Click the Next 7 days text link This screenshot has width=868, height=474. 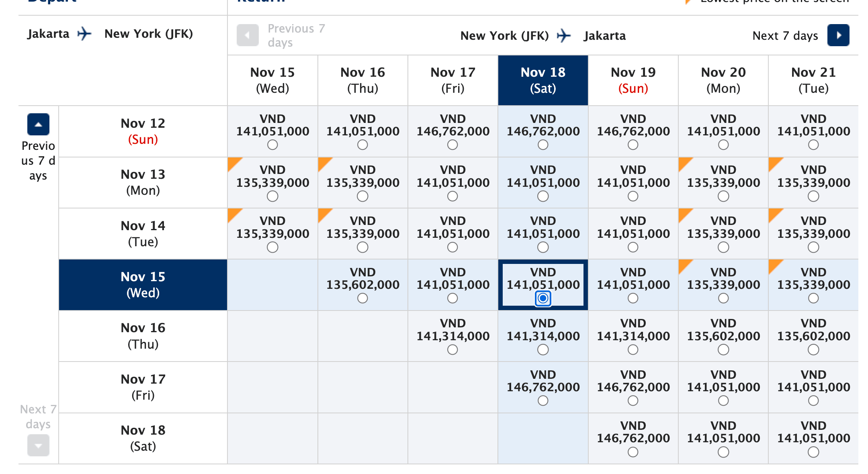[x=785, y=36]
